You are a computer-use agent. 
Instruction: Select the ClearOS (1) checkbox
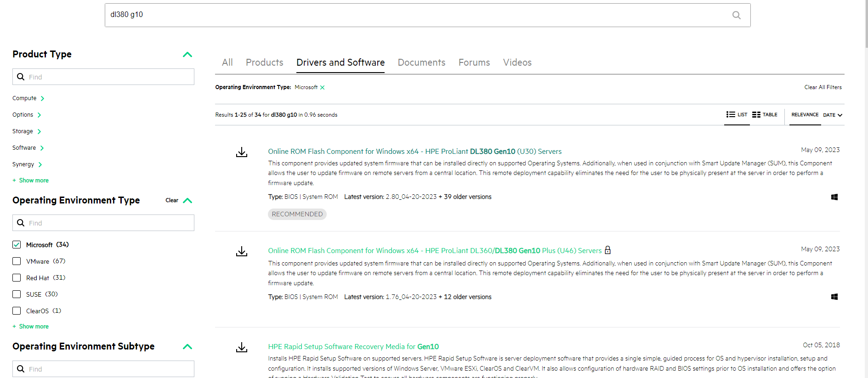pos(17,311)
